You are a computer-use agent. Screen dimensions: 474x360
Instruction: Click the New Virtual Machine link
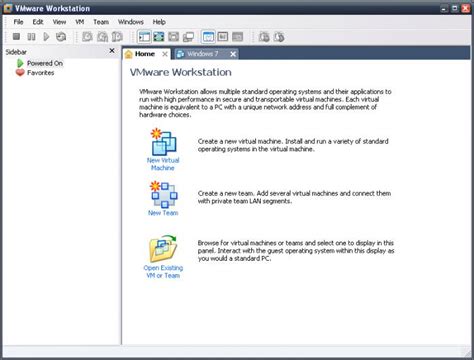pyautogui.click(x=163, y=164)
